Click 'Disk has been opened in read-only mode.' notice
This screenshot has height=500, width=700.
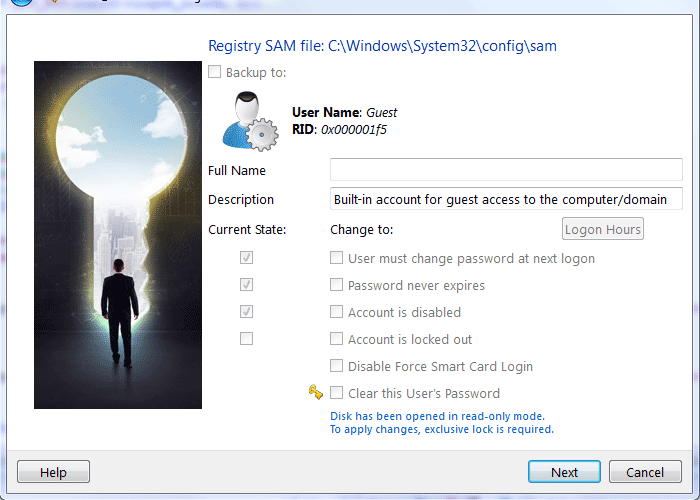click(x=438, y=416)
